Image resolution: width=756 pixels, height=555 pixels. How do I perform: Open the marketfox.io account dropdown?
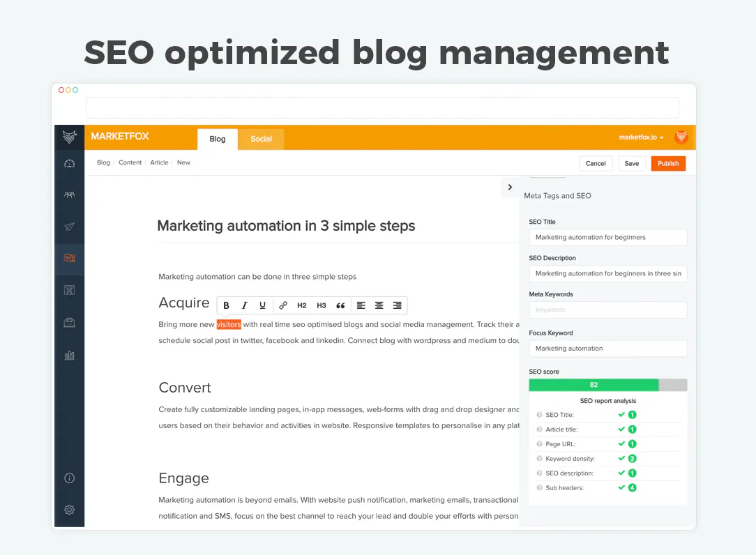tap(641, 137)
